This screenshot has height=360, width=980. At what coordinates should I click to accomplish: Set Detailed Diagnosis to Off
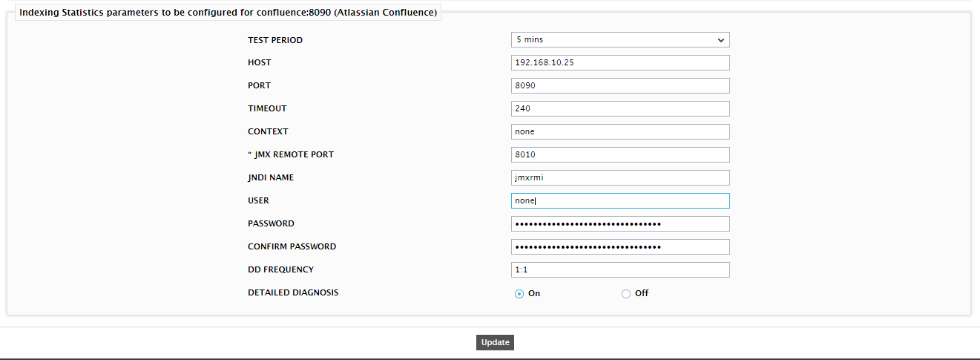click(x=626, y=293)
